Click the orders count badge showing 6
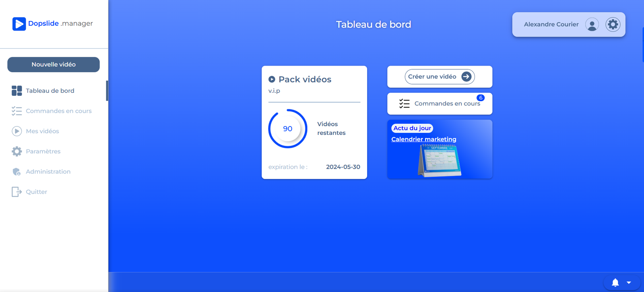Image resolution: width=644 pixels, height=292 pixels. pyautogui.click(x=481, y=98)
